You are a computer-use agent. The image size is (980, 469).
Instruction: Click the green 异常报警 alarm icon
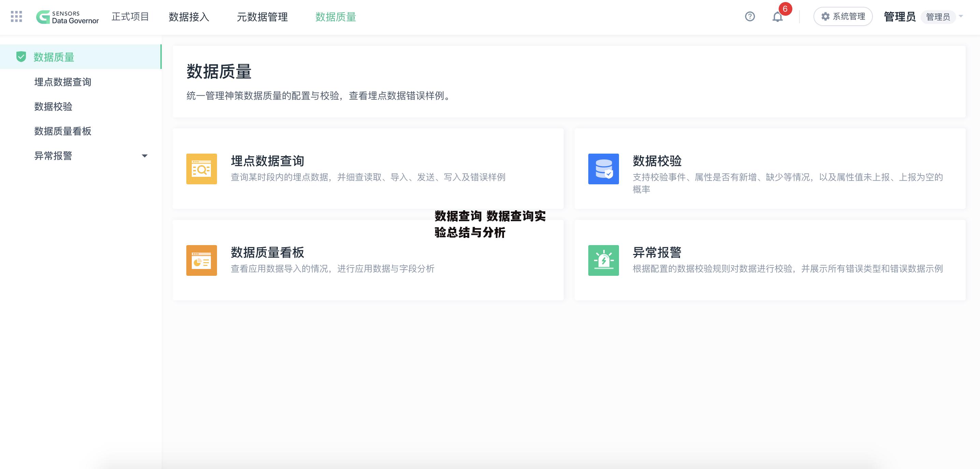click(x=603, y=260)
